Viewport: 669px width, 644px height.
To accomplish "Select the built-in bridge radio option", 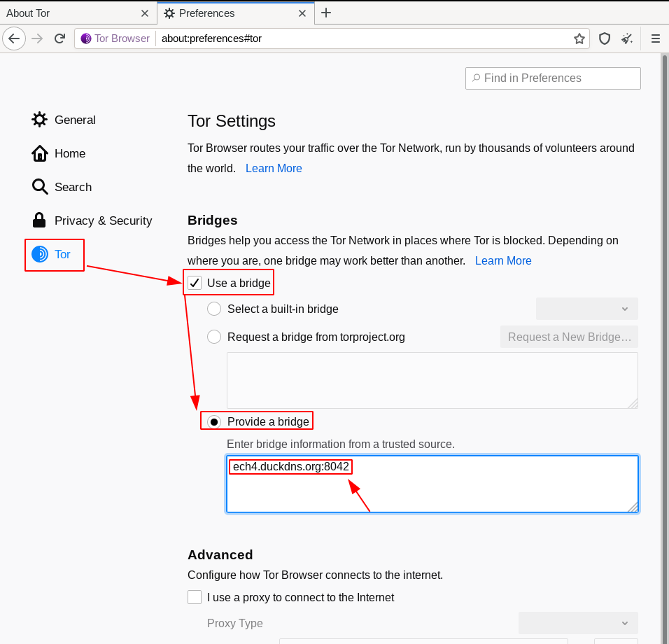I will tap(214, 309).
